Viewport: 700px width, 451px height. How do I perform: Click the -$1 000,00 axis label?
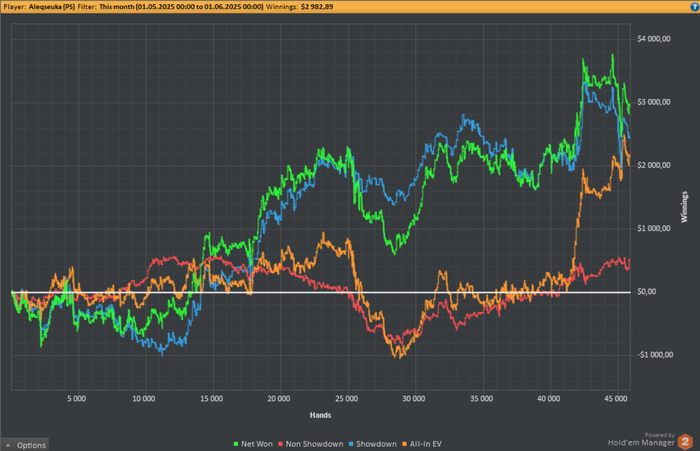click(x=655, y=355)
